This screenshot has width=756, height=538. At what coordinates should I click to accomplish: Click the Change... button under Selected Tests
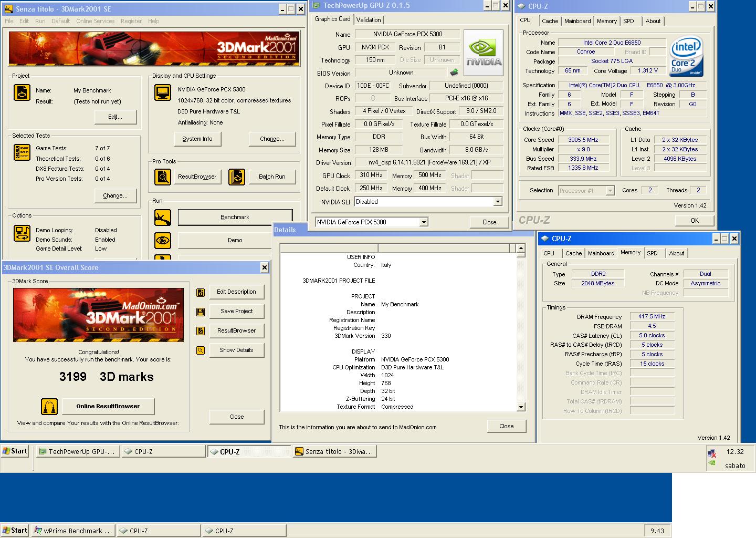pyautogui.click(x=115, y=195)
